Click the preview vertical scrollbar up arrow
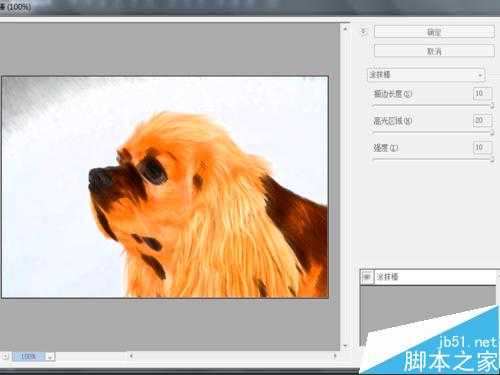This screenshot has width=500, height=375. click(345, 29)
